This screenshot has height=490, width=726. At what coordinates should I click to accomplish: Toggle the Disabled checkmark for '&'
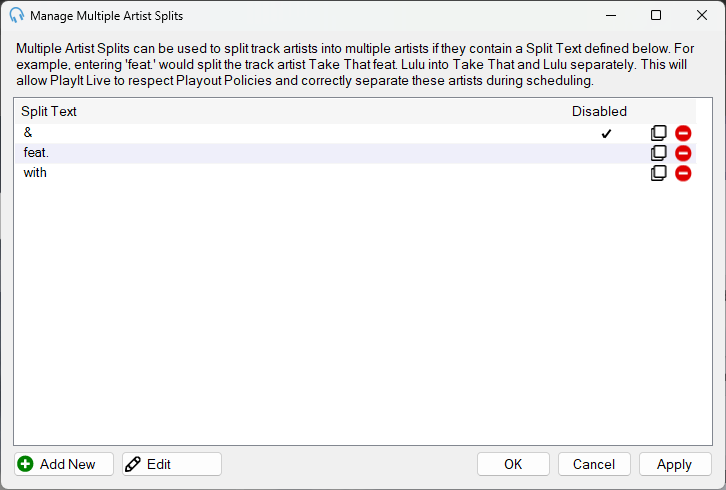tap(606, 134)
